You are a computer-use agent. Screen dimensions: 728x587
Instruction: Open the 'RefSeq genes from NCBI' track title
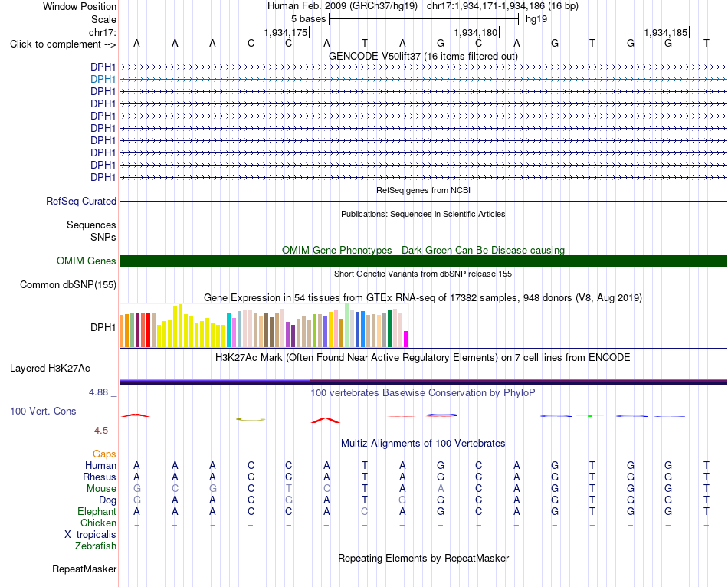point(423,190)
